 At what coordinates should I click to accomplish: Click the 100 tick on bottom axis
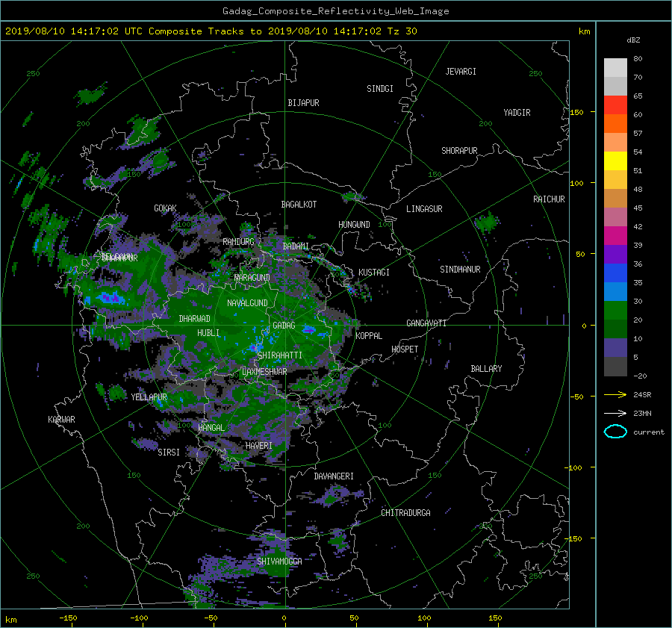point(424,618)
